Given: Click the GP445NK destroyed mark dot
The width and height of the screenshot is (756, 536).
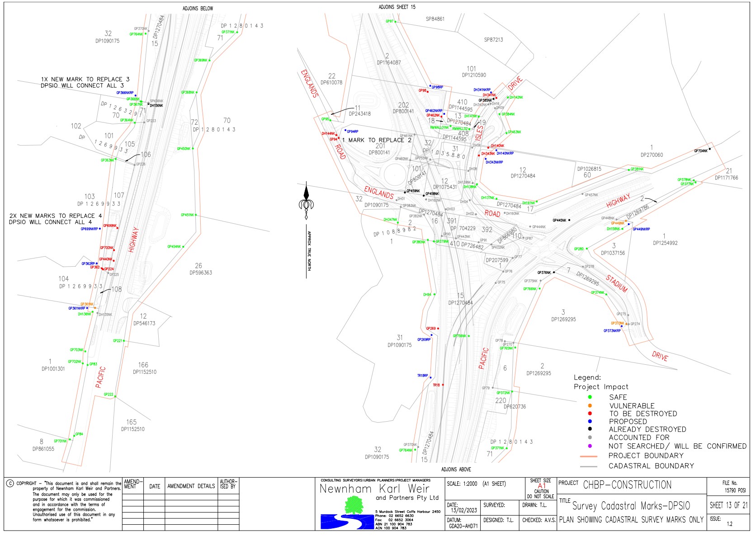Looking at the screenshot, I should pyautogui.click(x=569, y=220).
